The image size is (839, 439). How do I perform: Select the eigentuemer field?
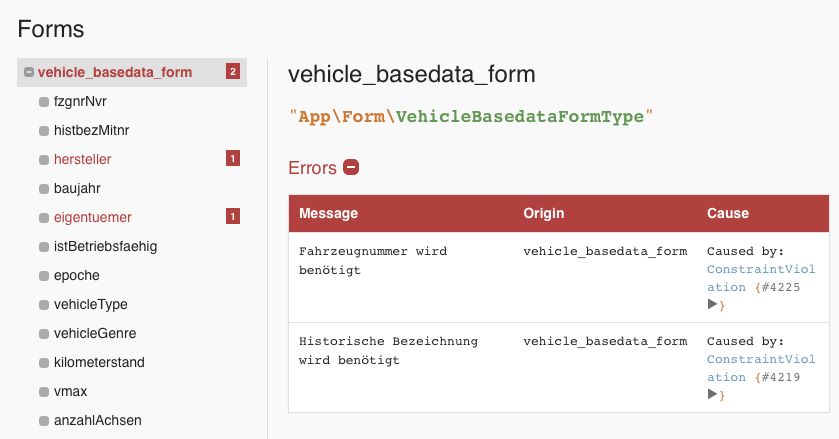[92, 217]
